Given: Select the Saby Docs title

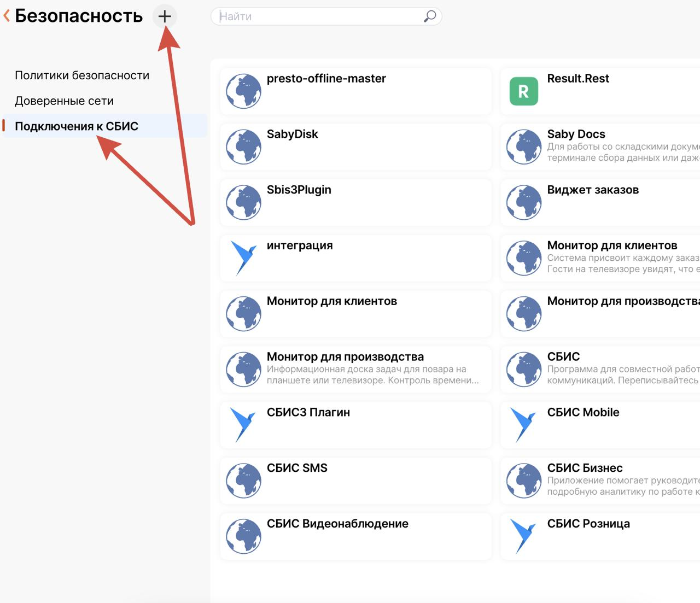Looking at the screenshot, I should (576, 134).
